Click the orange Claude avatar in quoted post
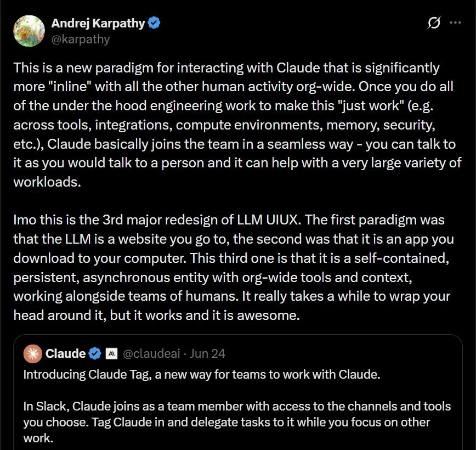 click(33, 354)
